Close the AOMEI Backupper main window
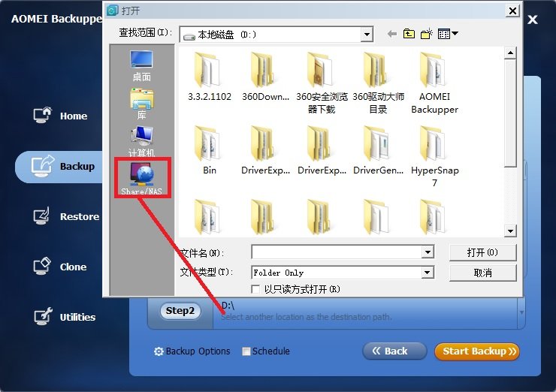 533,20
